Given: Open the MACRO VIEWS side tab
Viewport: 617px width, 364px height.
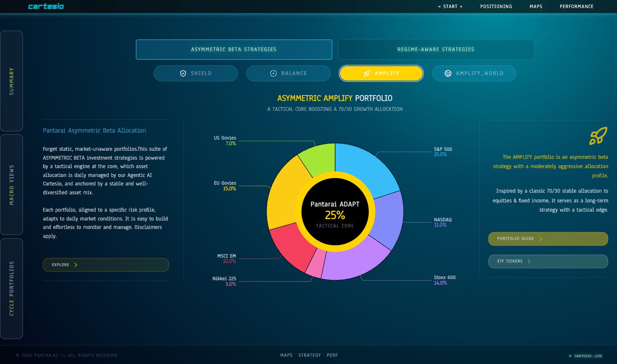Looking at the screenshot, I should 11,185.
